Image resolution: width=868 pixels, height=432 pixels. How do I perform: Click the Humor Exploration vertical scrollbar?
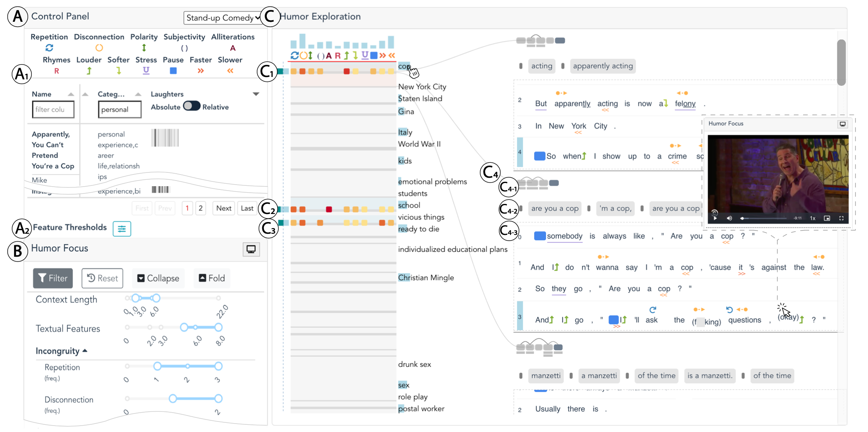[x=841, y=62]
